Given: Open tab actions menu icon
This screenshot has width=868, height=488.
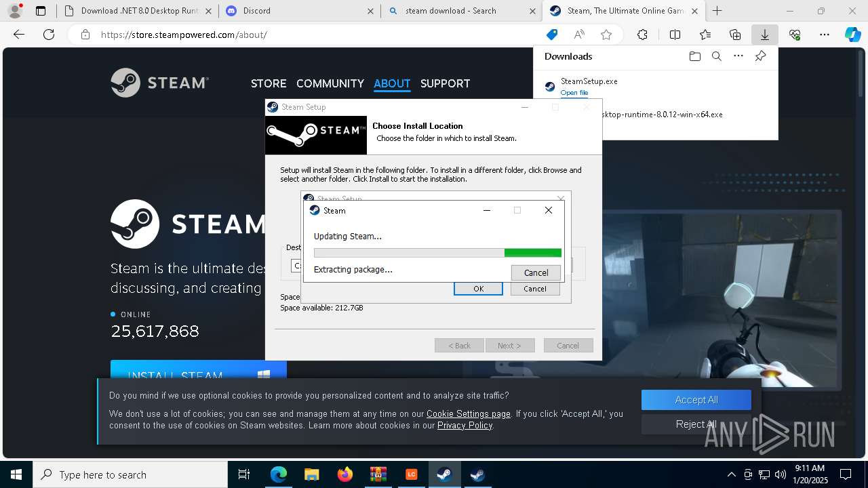Looking at the screenshot, I should [41, 11].
